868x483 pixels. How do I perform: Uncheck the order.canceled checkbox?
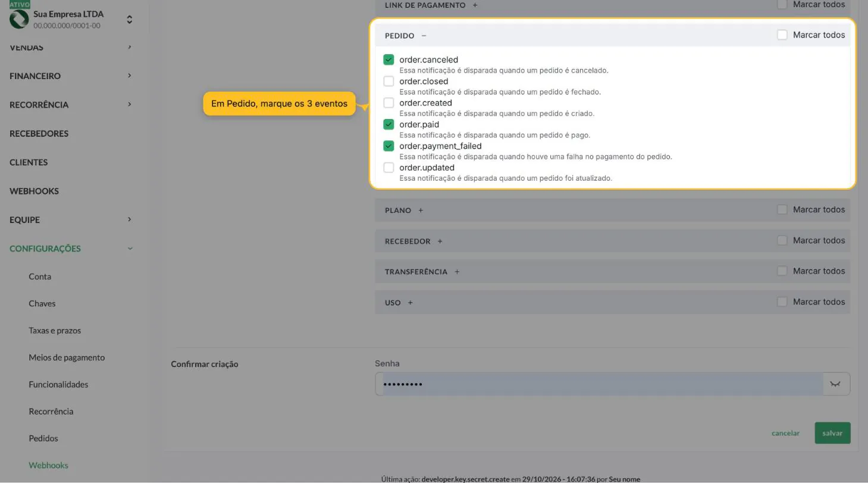[x=388, y=59]
